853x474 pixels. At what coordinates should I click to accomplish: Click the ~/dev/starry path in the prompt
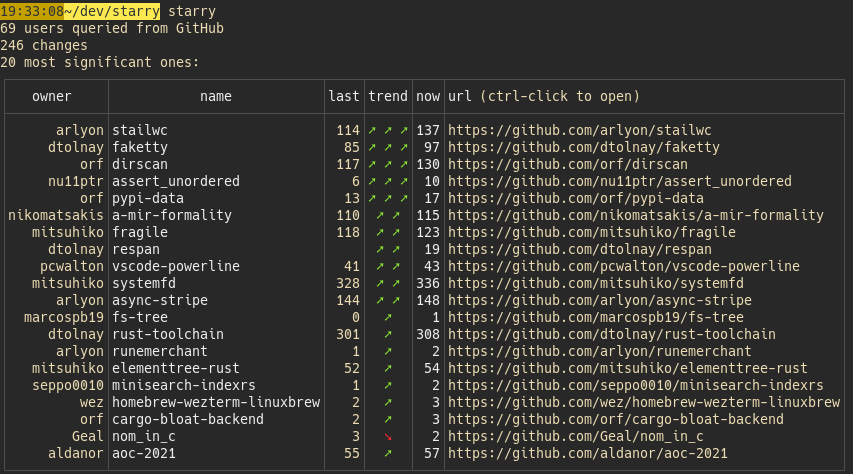112,11
